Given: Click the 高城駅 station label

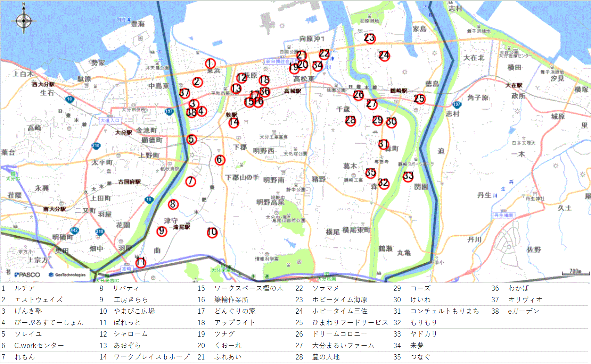Looking at the screenshot, I should click(x=293, y=91).
